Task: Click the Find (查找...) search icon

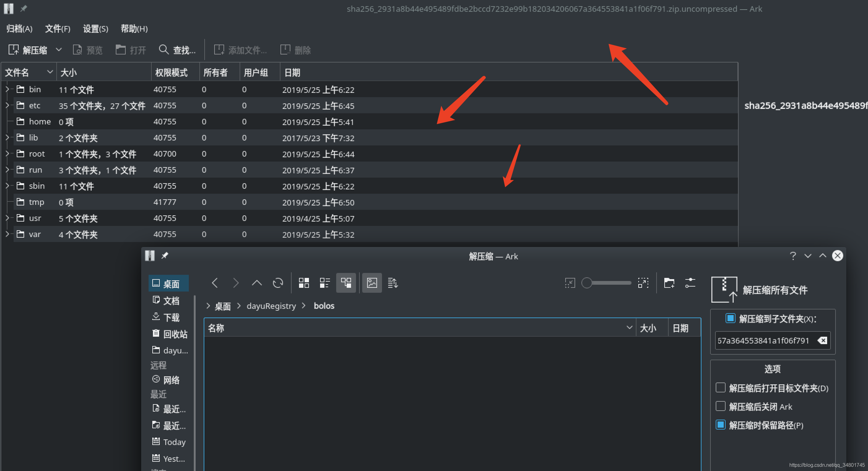Action: [164, 50]
